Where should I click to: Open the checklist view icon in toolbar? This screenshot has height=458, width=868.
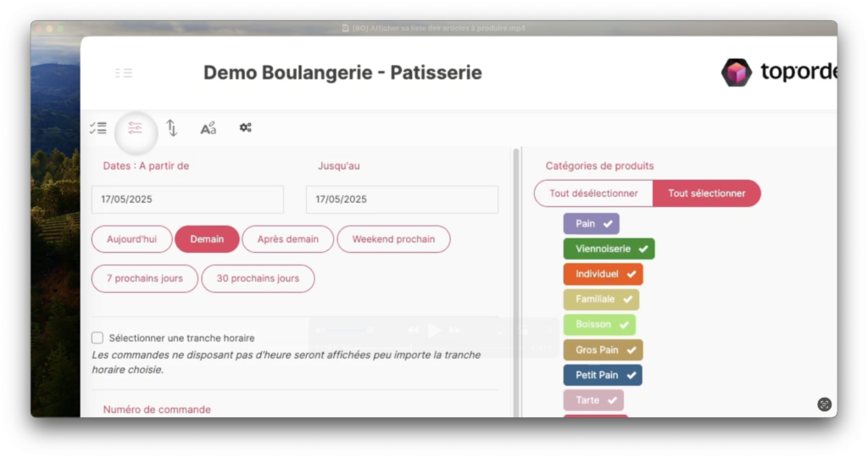click(98, 128)
